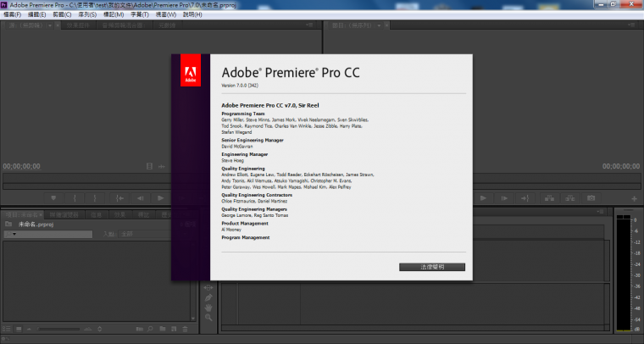This screenshot has width=644, height=344.
Task: Open the Timeline panel menu
Action: pyautogui.click(x=601, y=212)
